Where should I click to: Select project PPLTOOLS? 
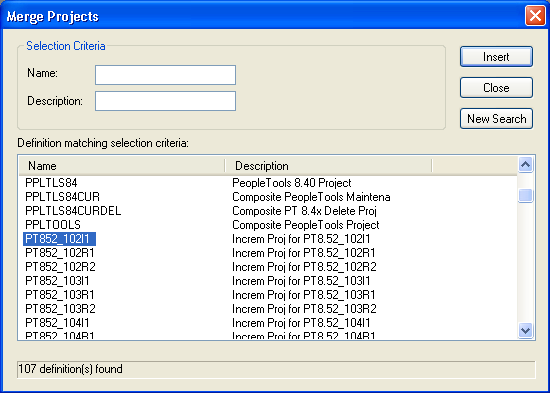coord(53,225)
